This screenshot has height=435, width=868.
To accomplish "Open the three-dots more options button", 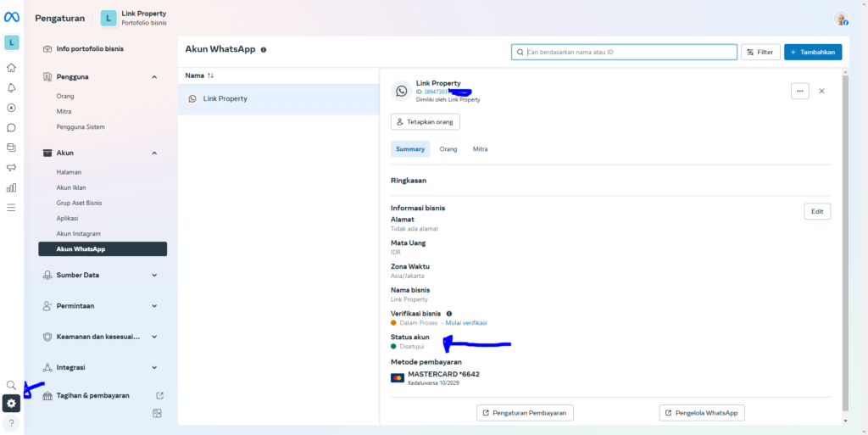I will click(800, 91).
